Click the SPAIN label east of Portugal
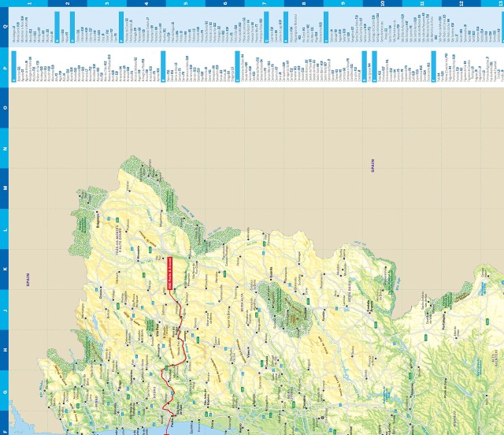The image size is (504, 435). point(372,165)
